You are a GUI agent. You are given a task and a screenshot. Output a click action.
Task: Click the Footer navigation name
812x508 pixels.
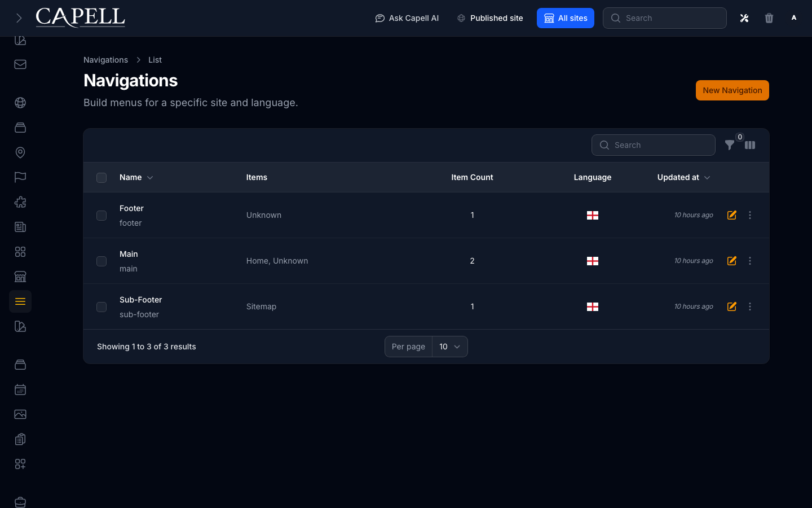click(131, 208)
